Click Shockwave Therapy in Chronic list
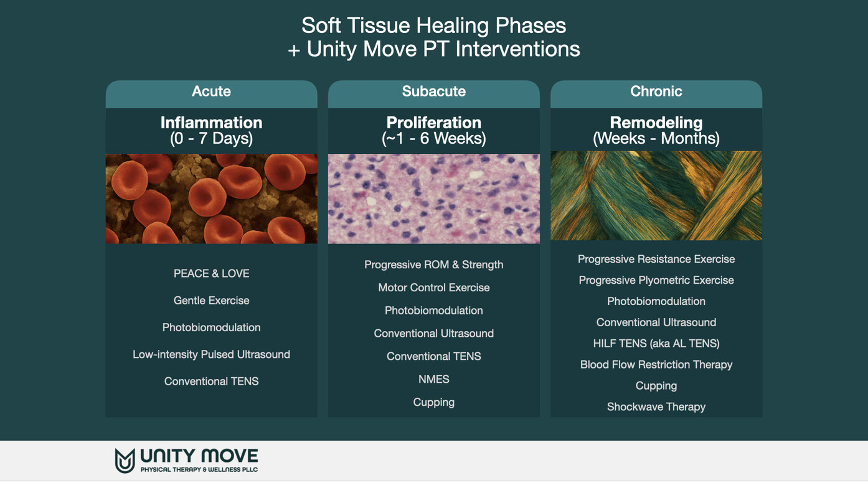This screenshot has width=868, height=488. 656,407
